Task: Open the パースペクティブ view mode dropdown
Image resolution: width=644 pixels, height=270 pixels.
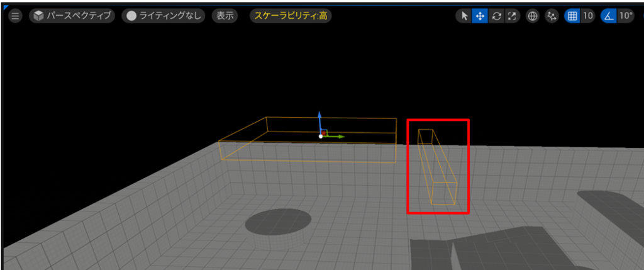Action: coord(72,16)
